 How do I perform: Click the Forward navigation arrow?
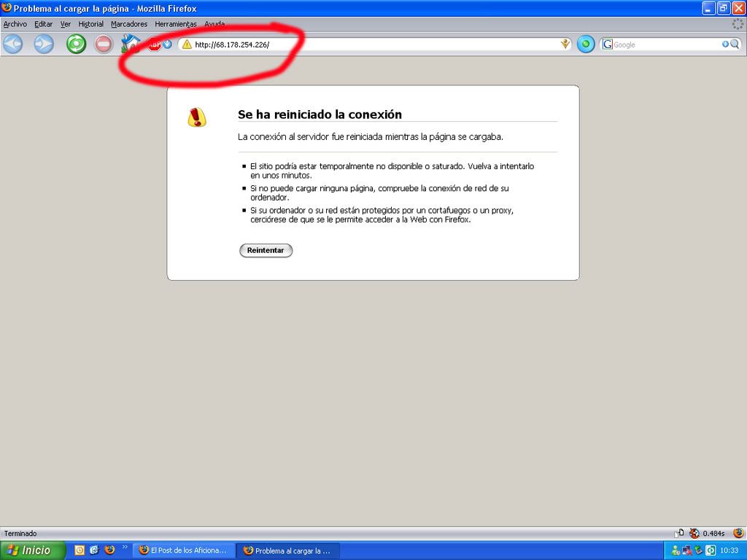point(44,44)
